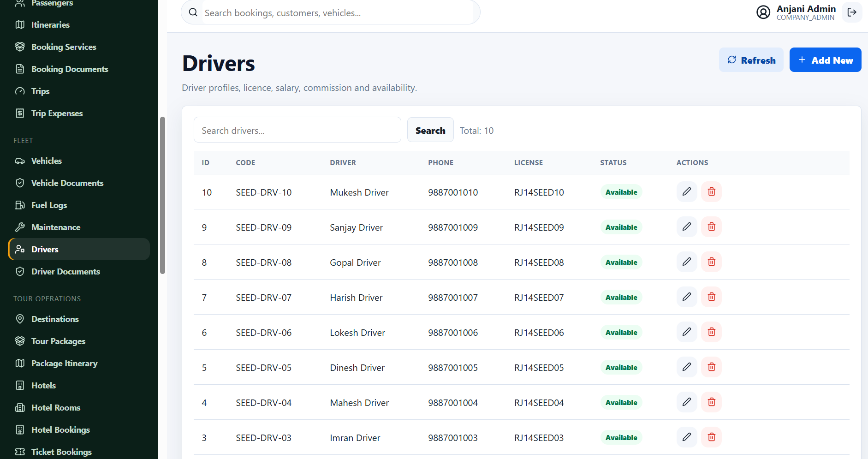
Task: Go to Maintenance page
Action: (x=79, y=227)
